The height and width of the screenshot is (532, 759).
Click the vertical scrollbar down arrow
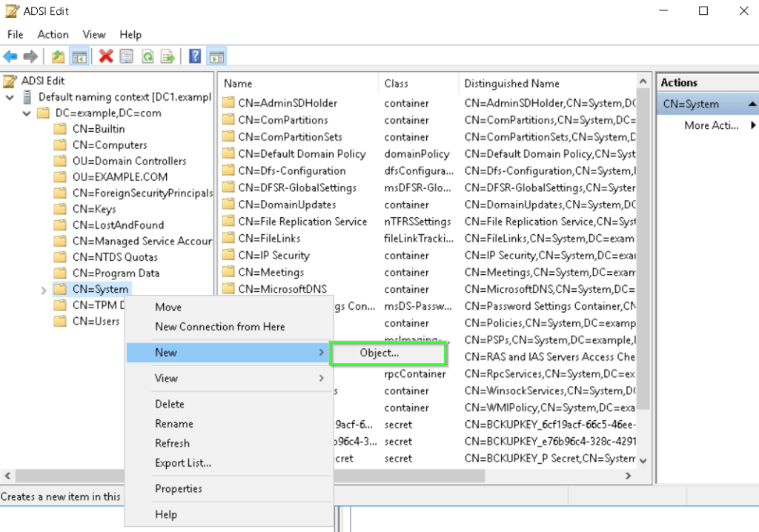click(x=643, y=460)
